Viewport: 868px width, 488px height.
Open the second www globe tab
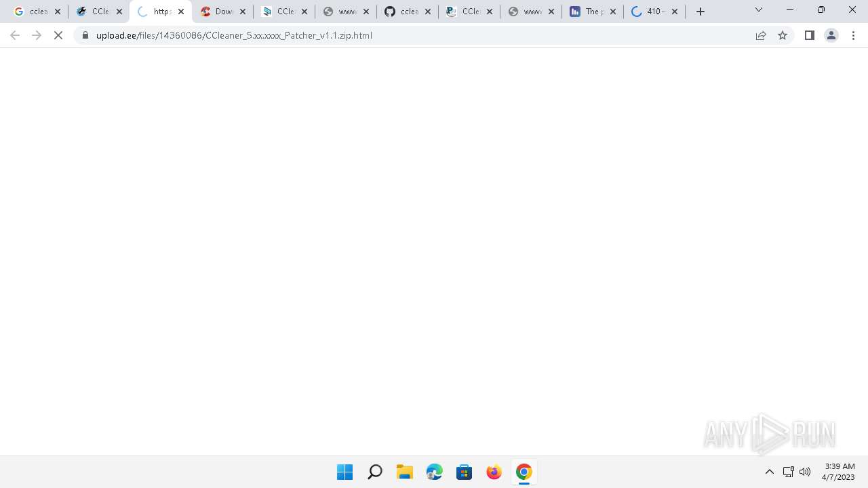pos(531,12)
